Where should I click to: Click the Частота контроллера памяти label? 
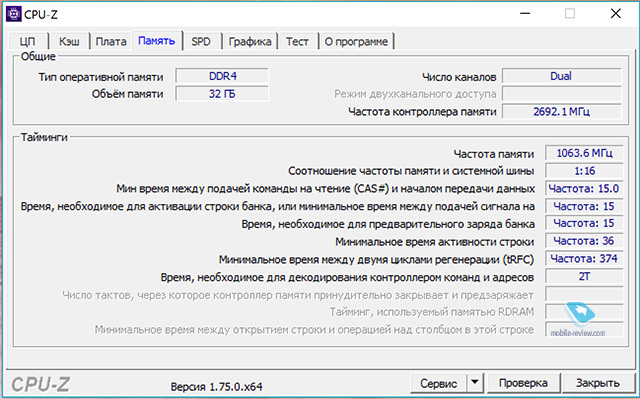click(422, 112)
